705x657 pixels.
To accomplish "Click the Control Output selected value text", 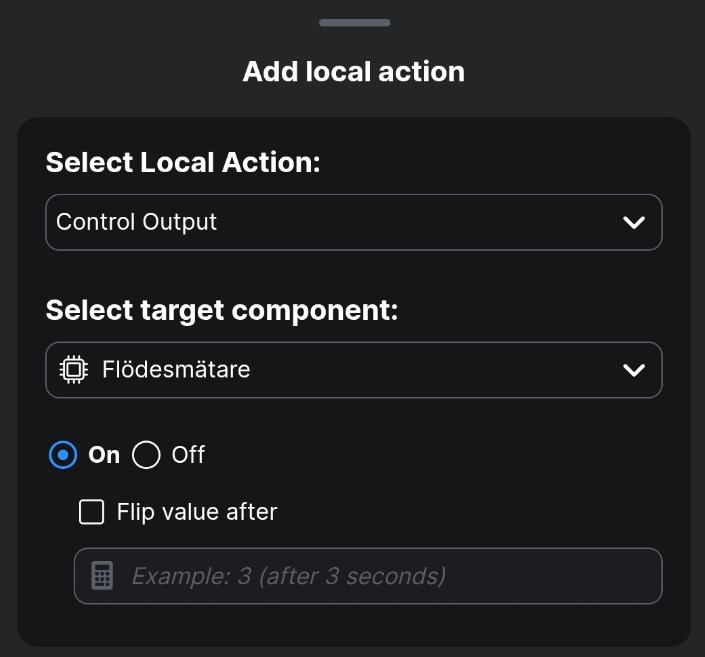I will point(136,222).
